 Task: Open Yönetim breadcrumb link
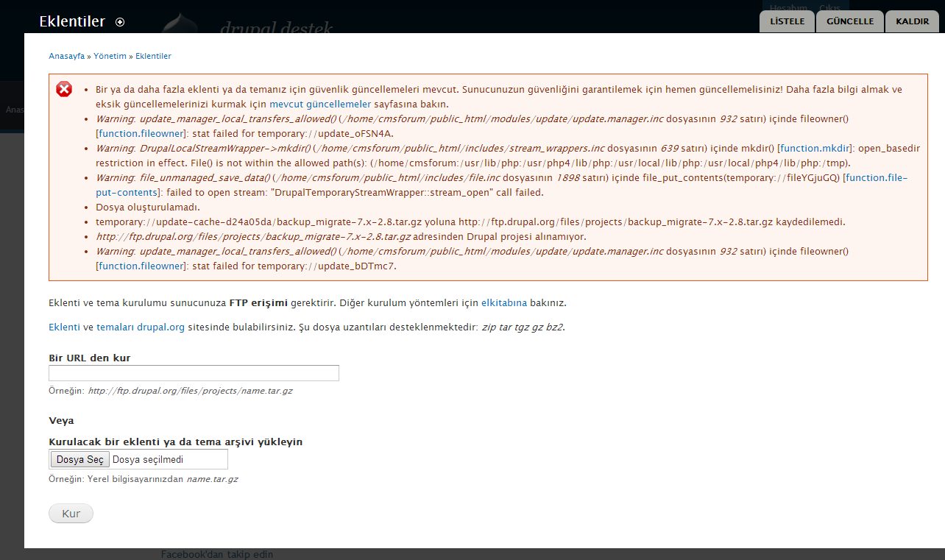click(110, 56)
